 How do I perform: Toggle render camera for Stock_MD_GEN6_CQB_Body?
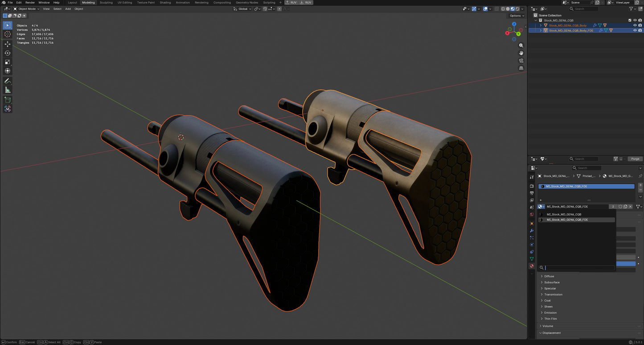[x=640, y=25]
